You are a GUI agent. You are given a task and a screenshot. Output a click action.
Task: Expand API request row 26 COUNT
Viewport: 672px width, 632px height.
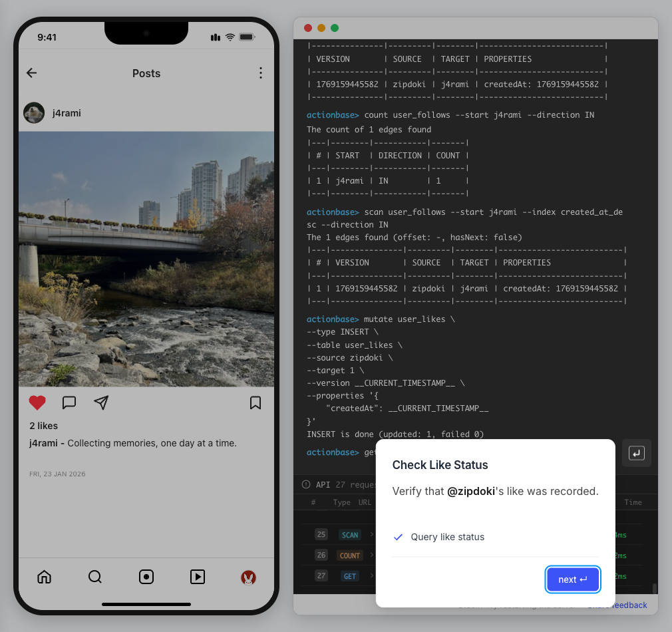(x=349, y=555)
